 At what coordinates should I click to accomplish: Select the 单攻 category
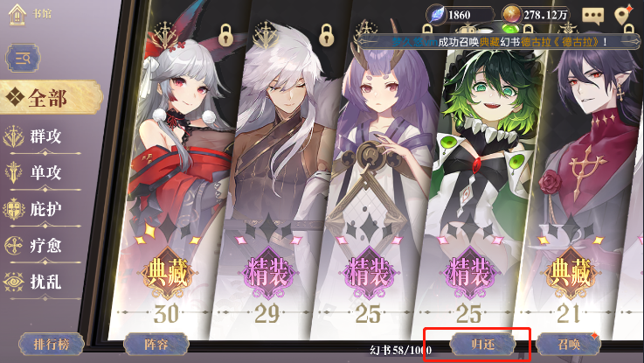[43, 173]
